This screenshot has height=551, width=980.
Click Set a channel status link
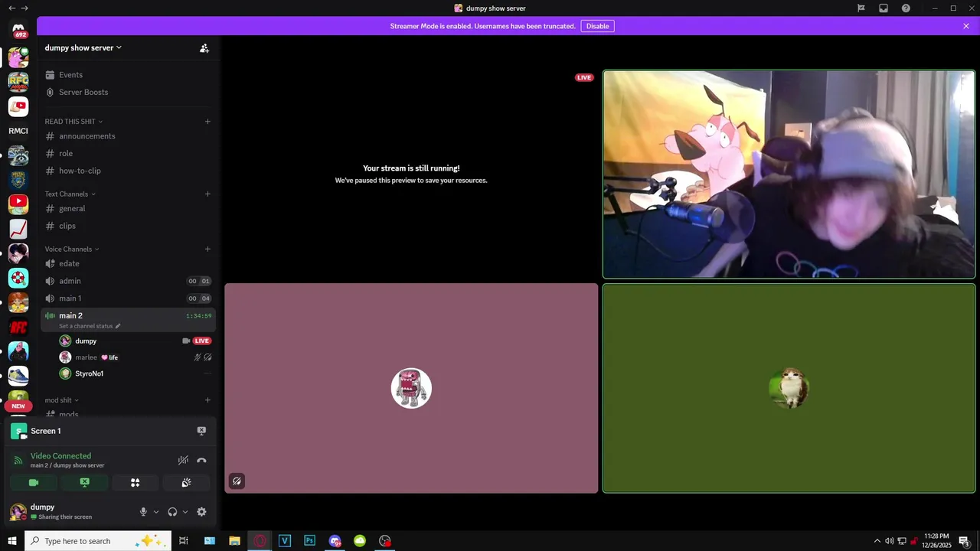[x=86, y=326]
